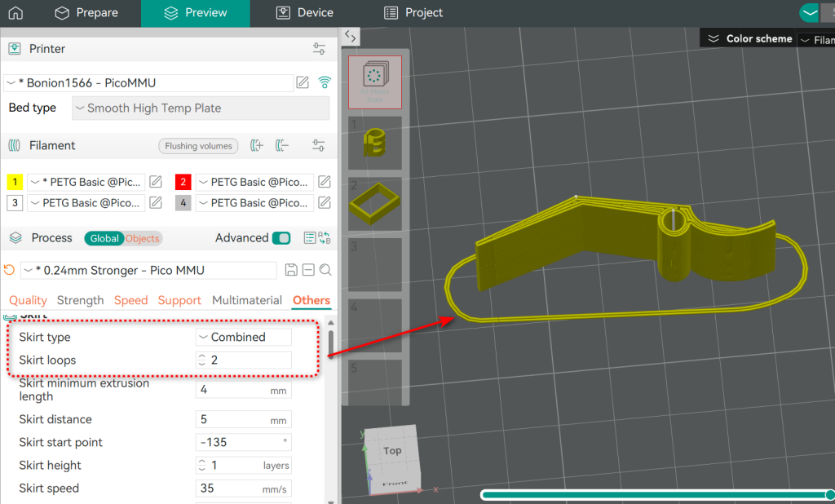Pick the white filament 3 color swatch
This screenshot has height=504, width=835.
point(15,203)
